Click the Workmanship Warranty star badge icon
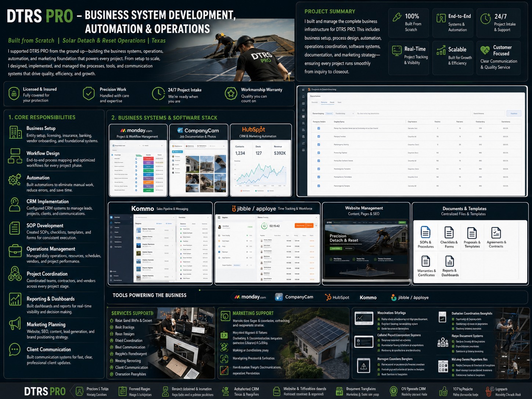The width and height of the screenshot is (532, 399). tap(231, 94)
